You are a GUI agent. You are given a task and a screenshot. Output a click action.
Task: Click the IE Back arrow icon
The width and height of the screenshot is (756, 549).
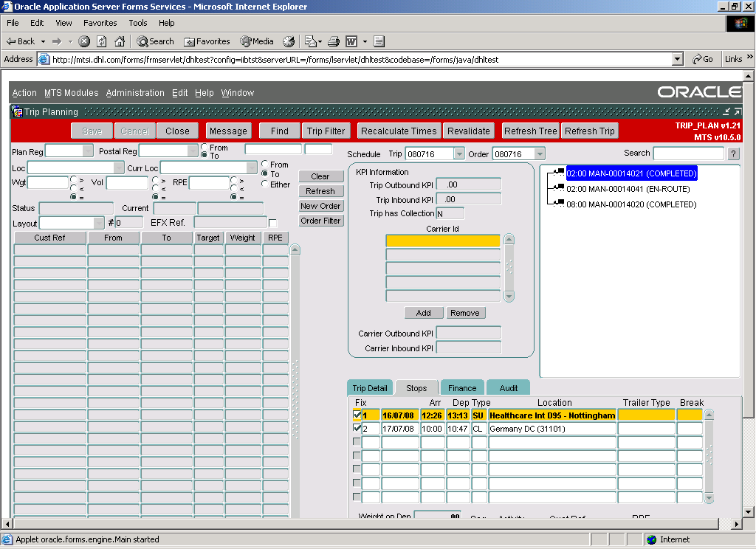point(11,41)
